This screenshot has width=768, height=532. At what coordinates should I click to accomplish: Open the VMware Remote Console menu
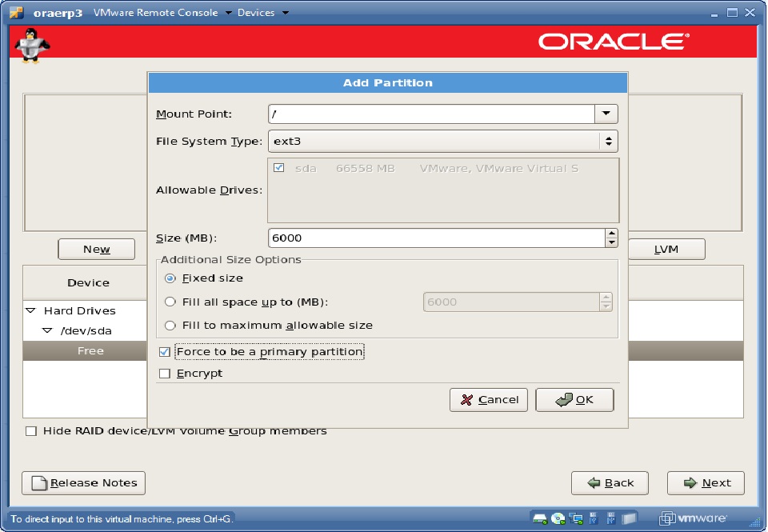[x=162, y=12]
